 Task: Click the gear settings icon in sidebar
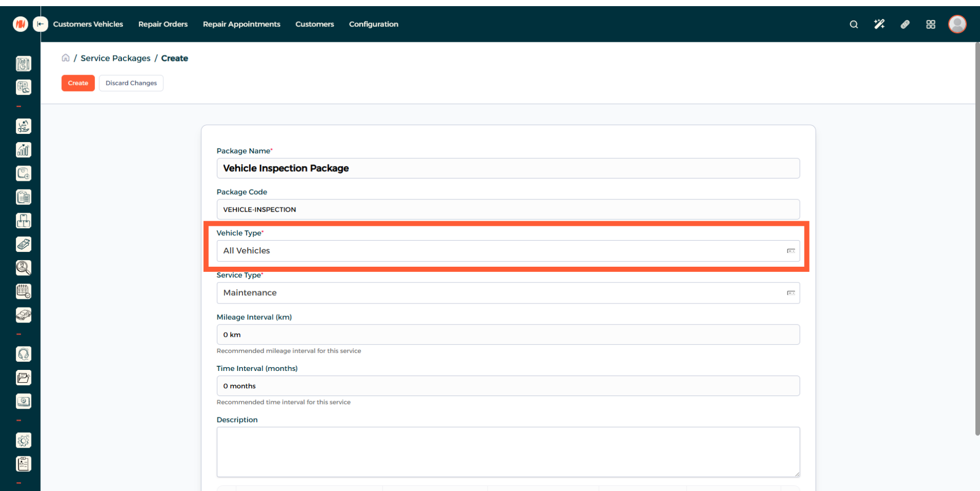point(23,440)
